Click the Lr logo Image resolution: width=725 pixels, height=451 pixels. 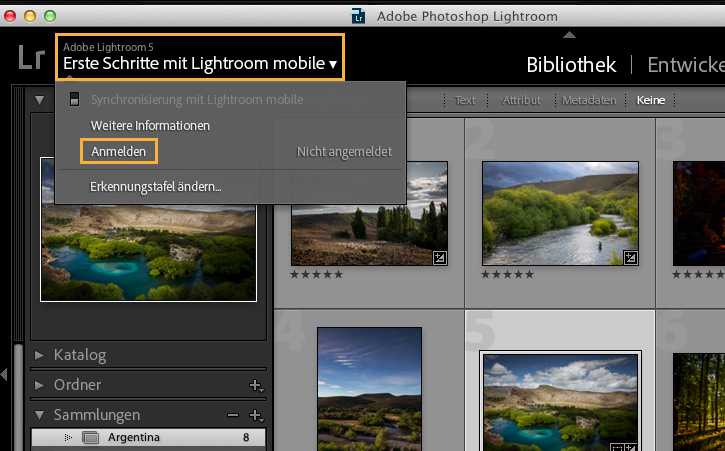pyautogui.click(x=31, y=58)
